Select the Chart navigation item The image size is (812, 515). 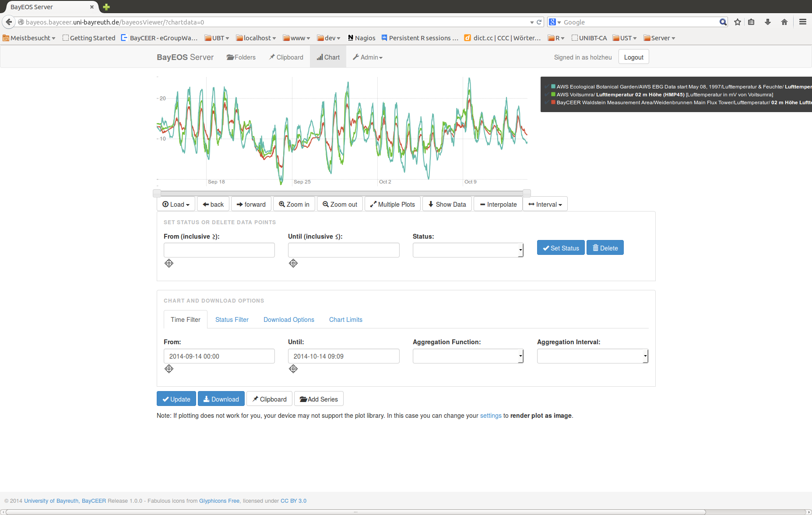pyautogui.click(x=328, y=57)
